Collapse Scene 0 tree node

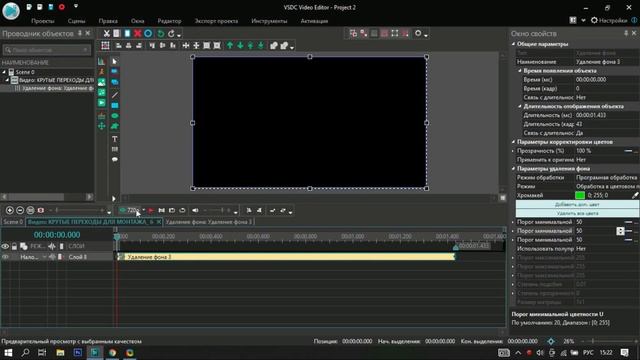click(4, 72)
